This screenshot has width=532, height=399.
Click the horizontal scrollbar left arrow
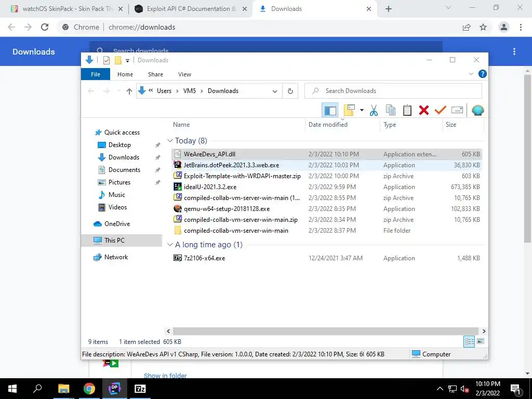tap(169, 331)
